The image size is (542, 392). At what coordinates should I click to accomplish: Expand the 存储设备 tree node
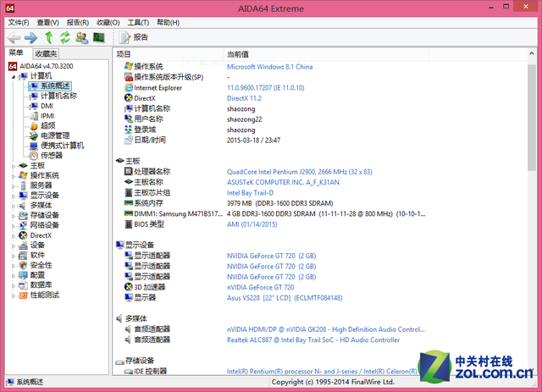[x=14, y=217]
